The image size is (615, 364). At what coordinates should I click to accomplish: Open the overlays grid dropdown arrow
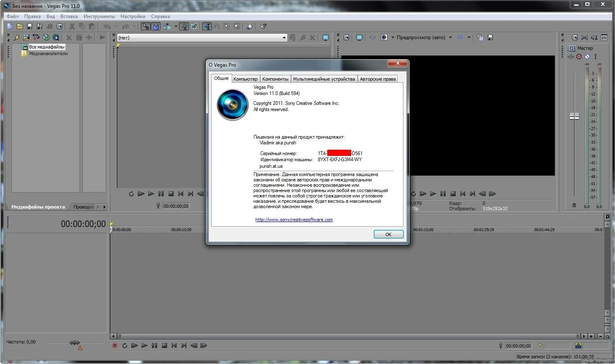coord(469,37)
